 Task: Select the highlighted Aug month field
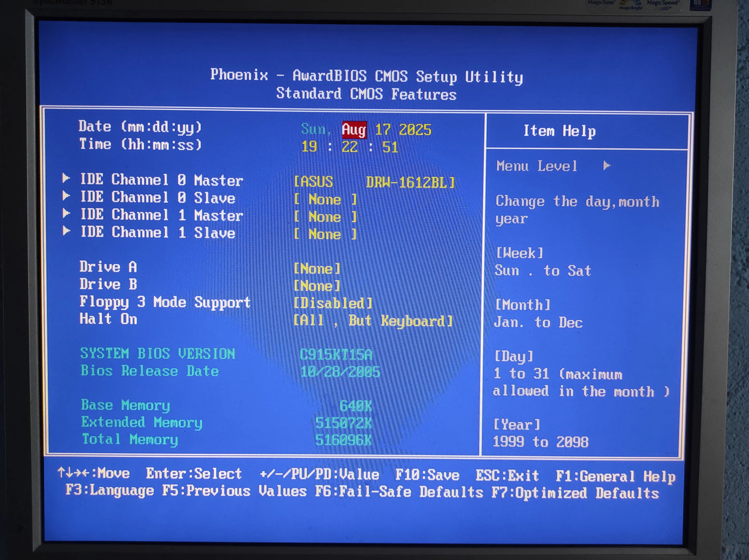tap(354, 130)
